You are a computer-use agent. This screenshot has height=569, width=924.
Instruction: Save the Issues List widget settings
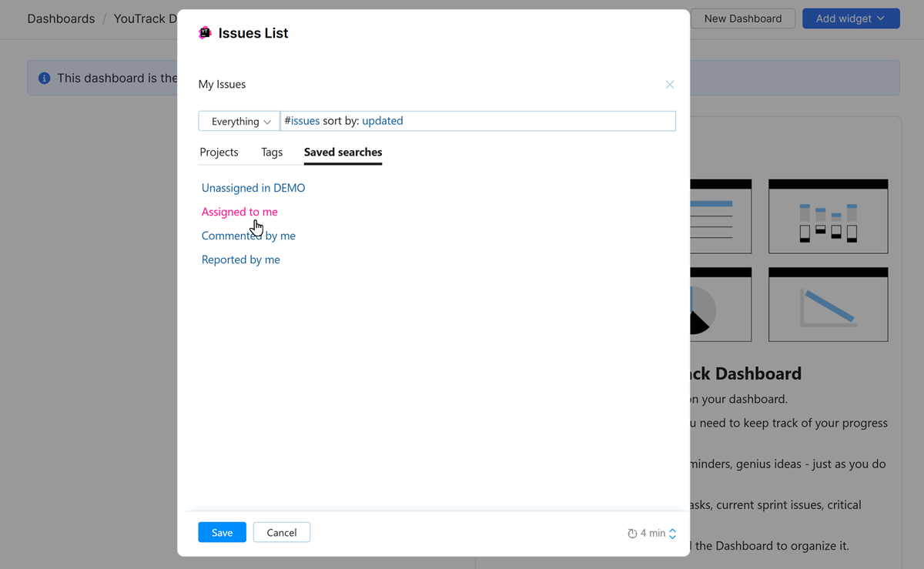coord(222,532)
